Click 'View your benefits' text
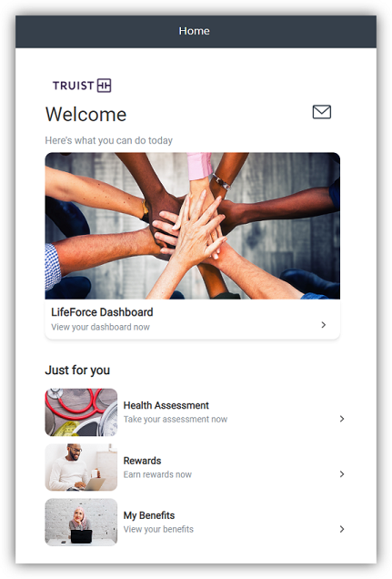 [x=158, y=529]
